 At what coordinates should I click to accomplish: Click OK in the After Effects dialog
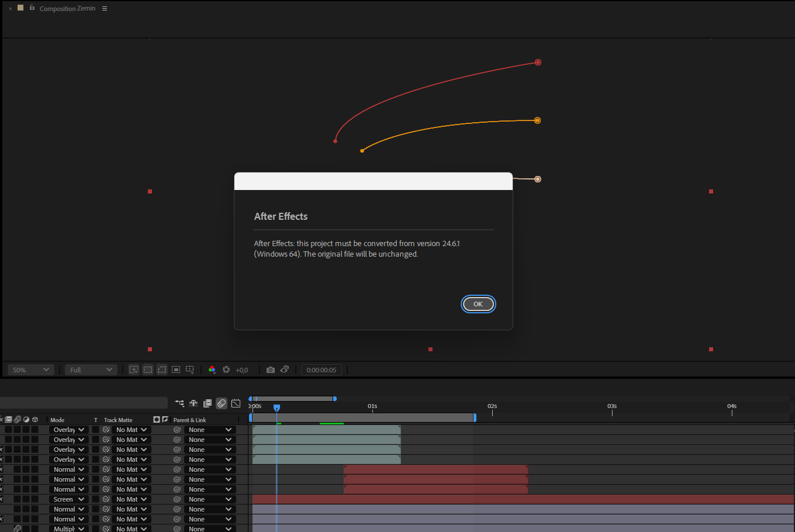478,304
